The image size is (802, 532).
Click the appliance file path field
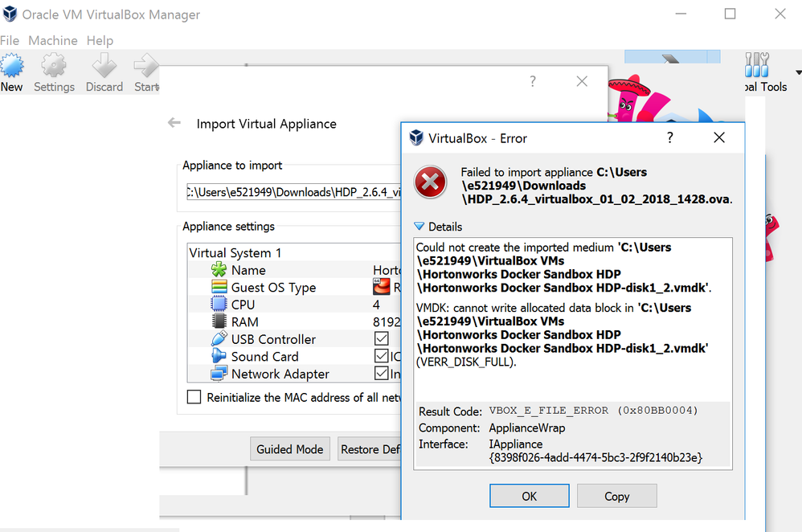(293, 192)
